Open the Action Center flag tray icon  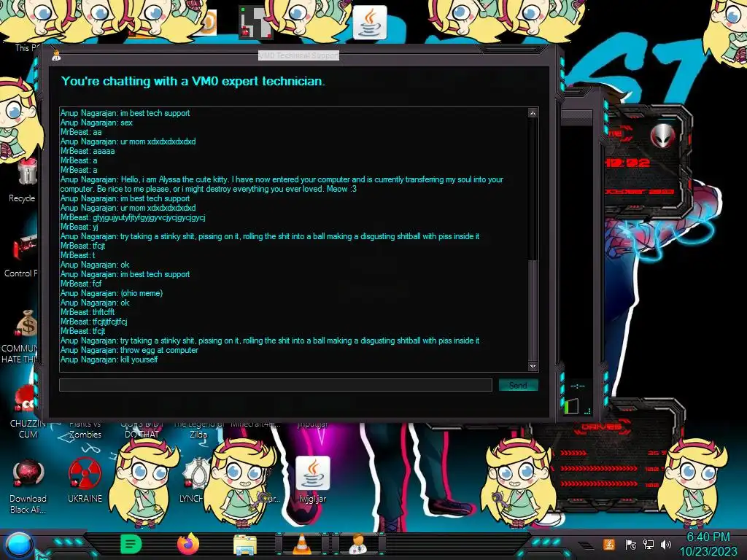click(x=630, y=544)
